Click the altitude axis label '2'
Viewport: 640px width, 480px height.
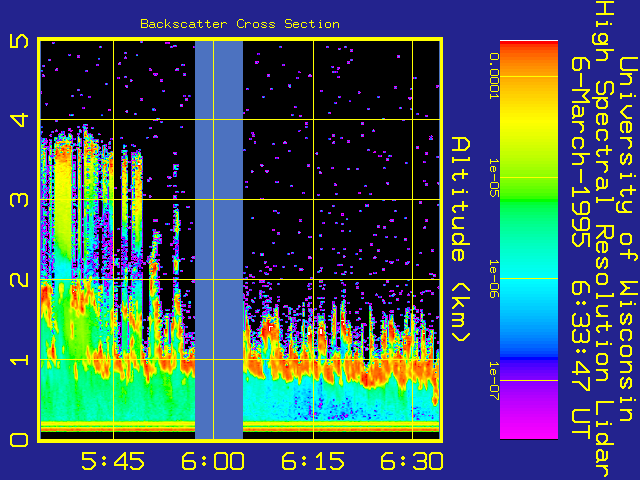coord(19,279)
